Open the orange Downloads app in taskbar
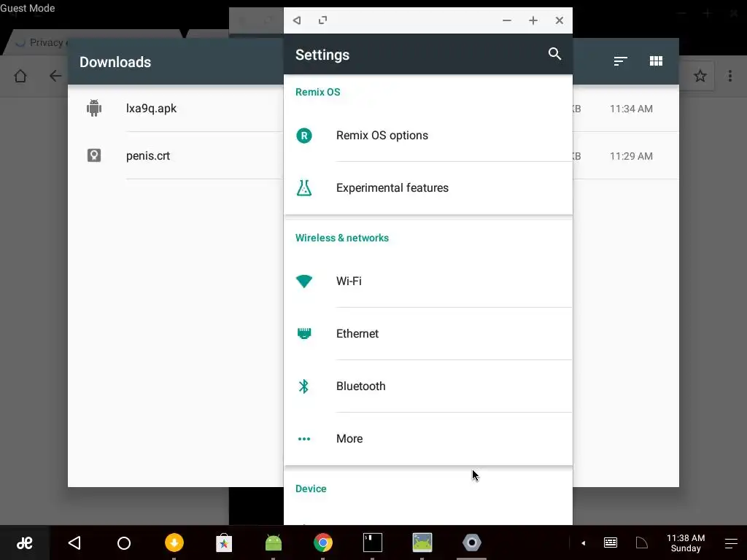The width and height of the screenshot is (747, 560). pyautogui.click(x=174, y=542)
